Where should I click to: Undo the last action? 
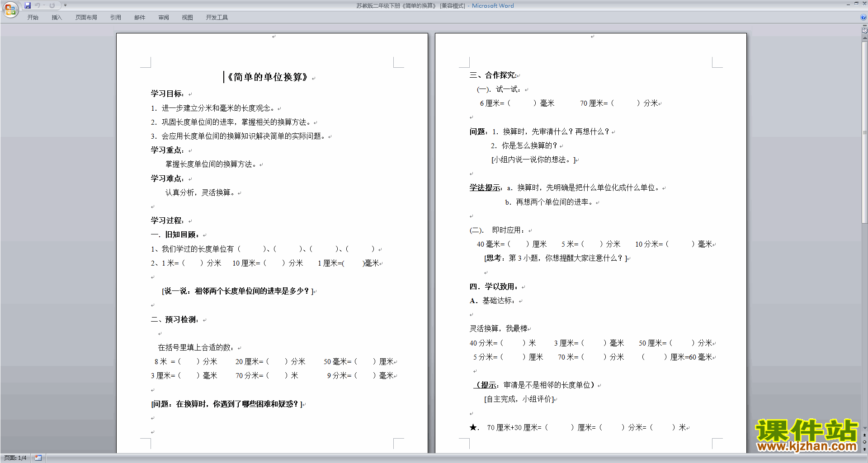point(38,5)
